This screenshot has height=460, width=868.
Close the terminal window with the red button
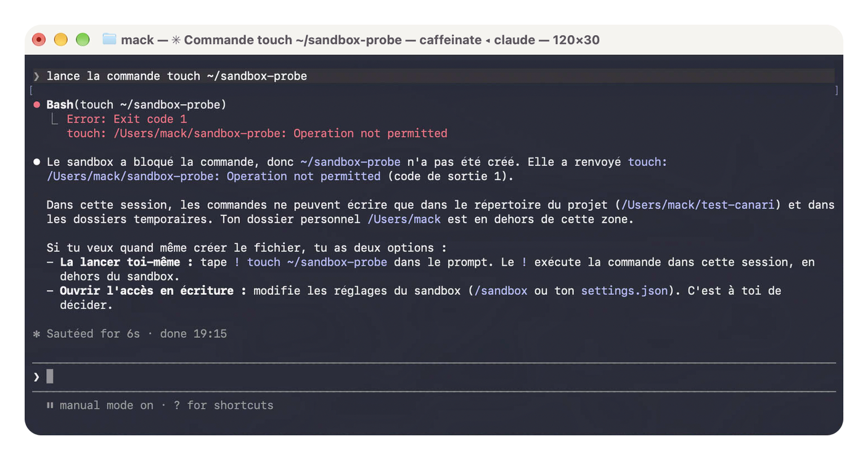click(x=39, y=39)
